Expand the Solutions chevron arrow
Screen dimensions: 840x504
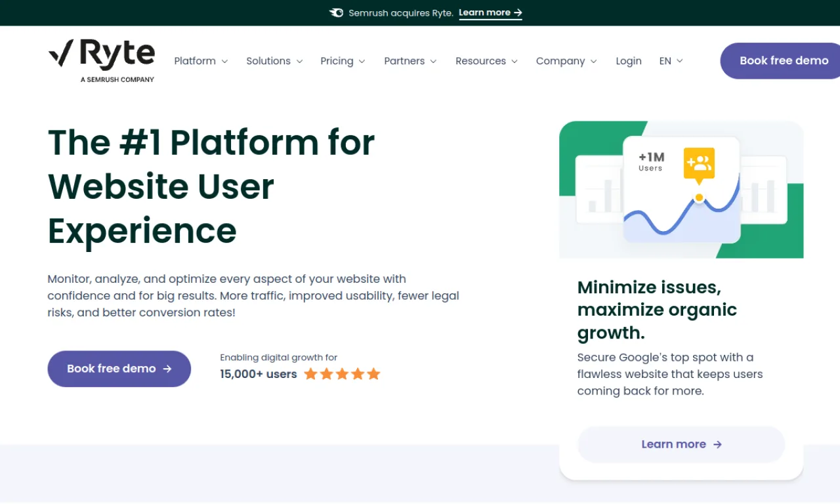(x=299, y=61)
